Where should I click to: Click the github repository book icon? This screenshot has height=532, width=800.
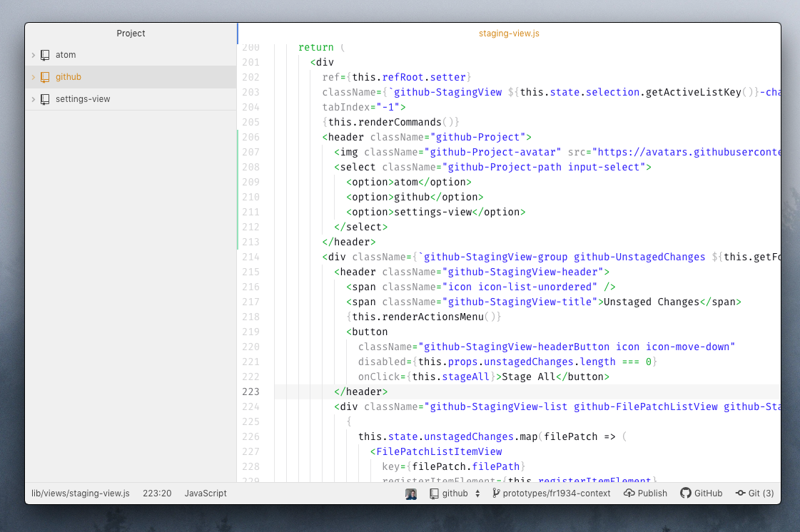pyautogui.click(x=45, y=77)
